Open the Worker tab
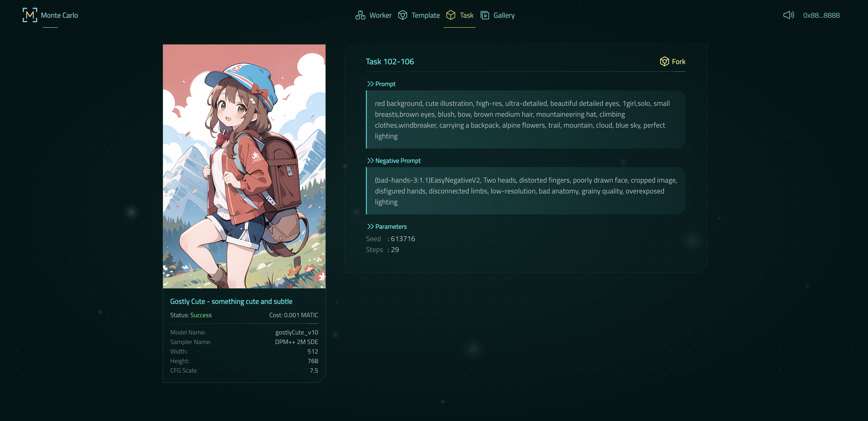 tap(380, 15)
